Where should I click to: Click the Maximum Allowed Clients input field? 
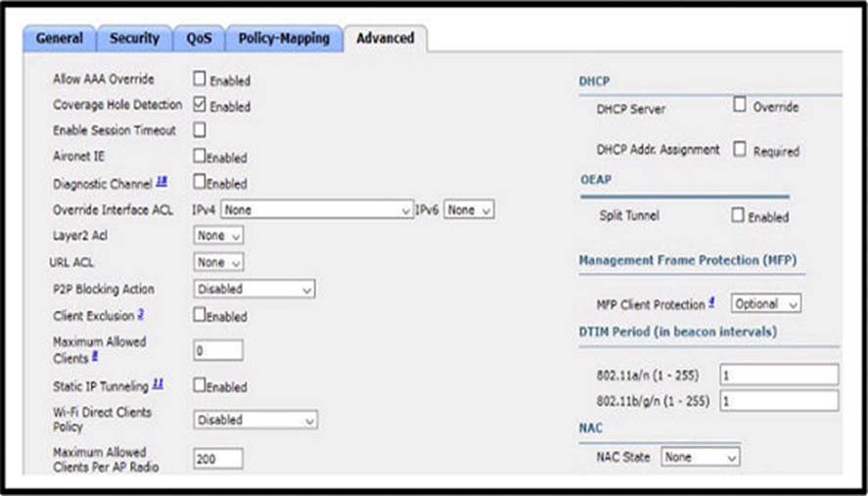(217, 350)
